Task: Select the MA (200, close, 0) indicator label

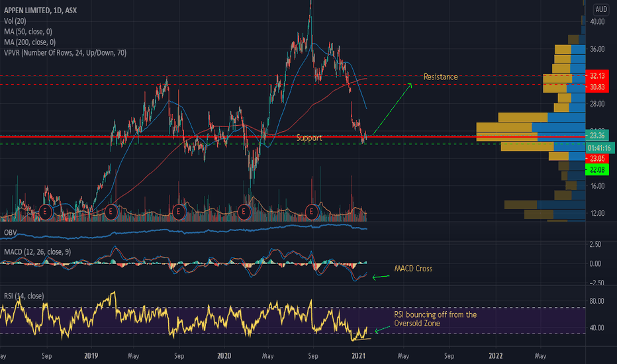Action: [30, 42]
